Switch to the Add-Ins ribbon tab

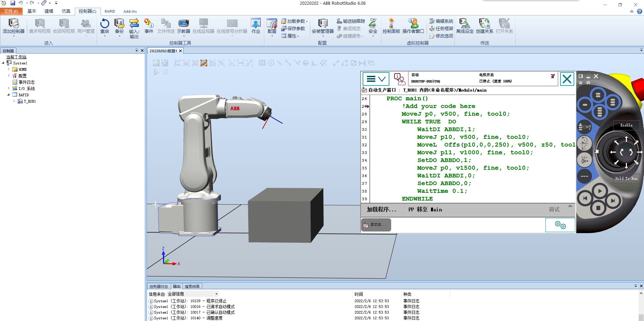(130, 11)
